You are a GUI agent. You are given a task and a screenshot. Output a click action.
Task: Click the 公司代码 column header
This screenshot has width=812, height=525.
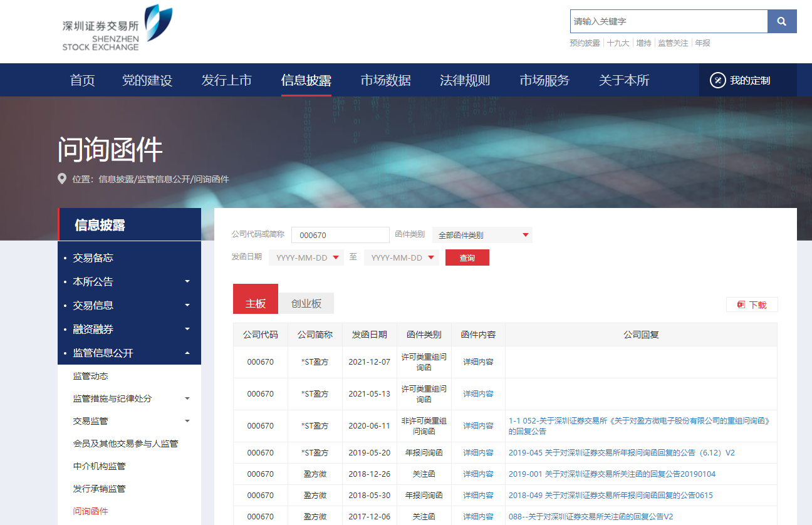pos(261,335)
